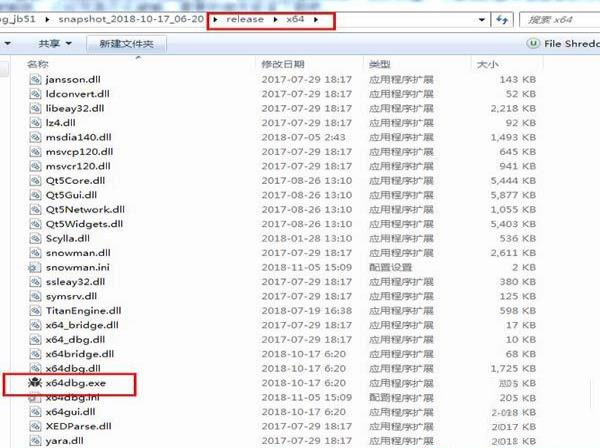This screenshot has height=448, width=600.
Task: Select the symsrv.dll file name
Action: 71,296
